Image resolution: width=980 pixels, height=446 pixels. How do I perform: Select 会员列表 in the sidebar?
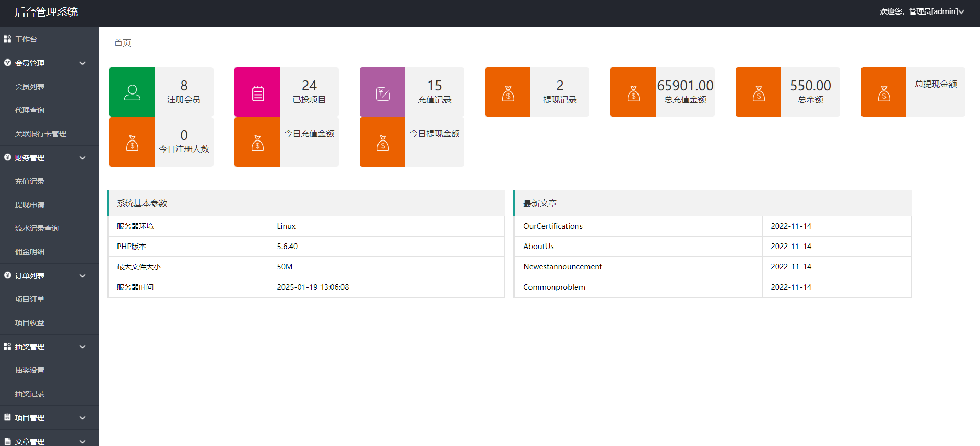[30, 87]
